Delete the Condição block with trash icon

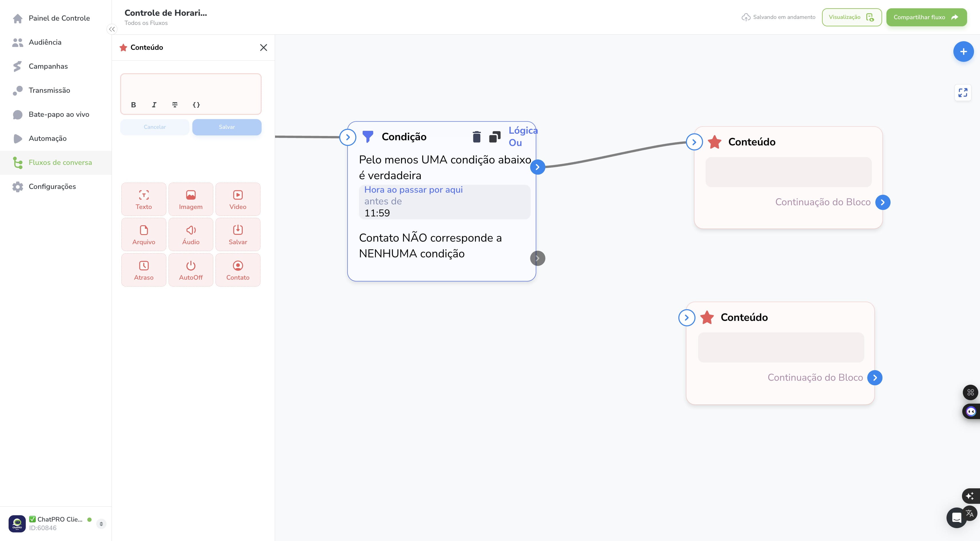[477, 137]
